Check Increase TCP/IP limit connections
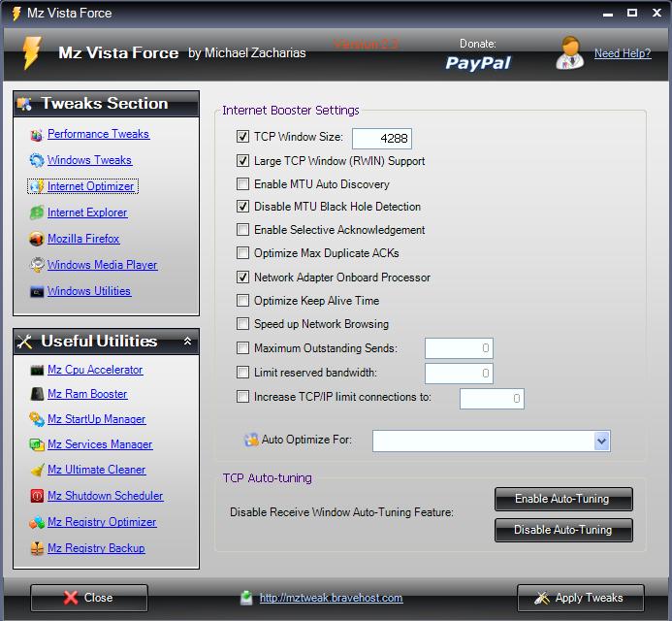This screenshot has width=672, height=621. click(x=243, y=397)
